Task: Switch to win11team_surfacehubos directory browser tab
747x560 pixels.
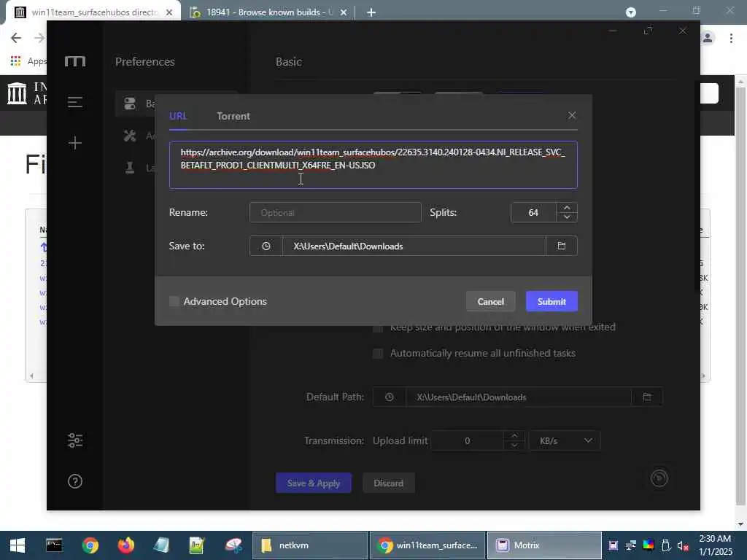Action: coord(94,12)
